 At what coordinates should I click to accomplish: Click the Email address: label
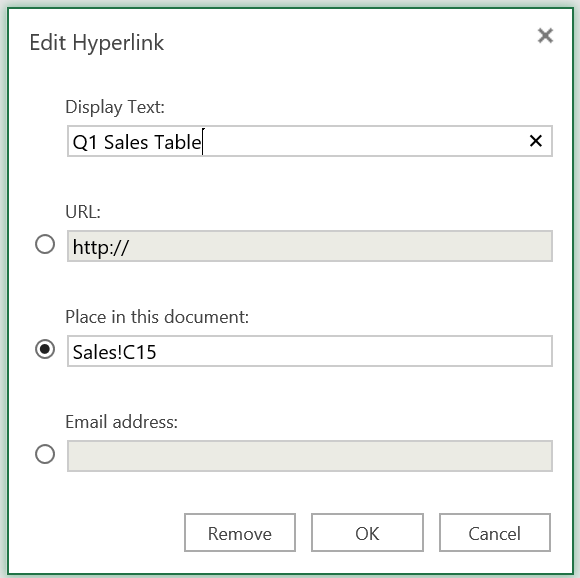(122, 422)
